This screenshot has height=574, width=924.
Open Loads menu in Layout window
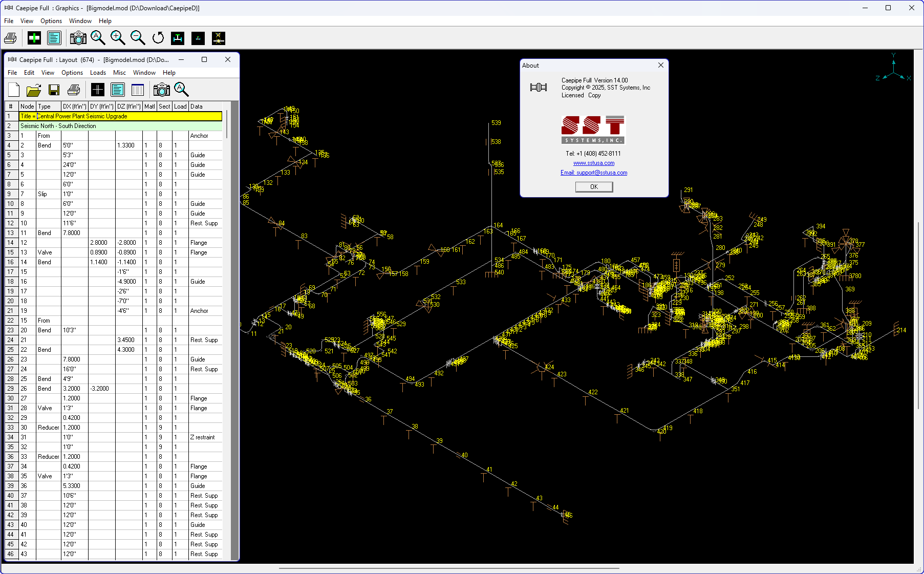click(x=98, y=73)
